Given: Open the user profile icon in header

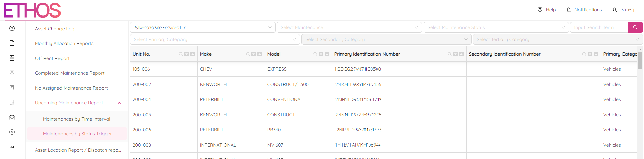Looking at the screenshot, I should (614, 10).
